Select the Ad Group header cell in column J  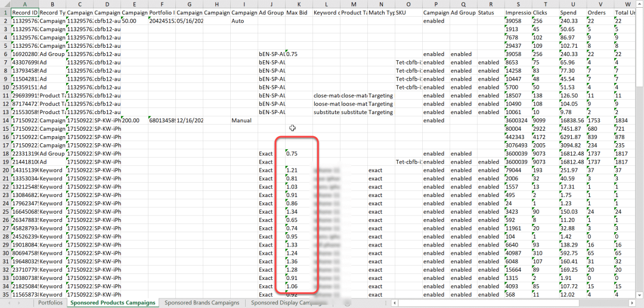pos(271,13)
